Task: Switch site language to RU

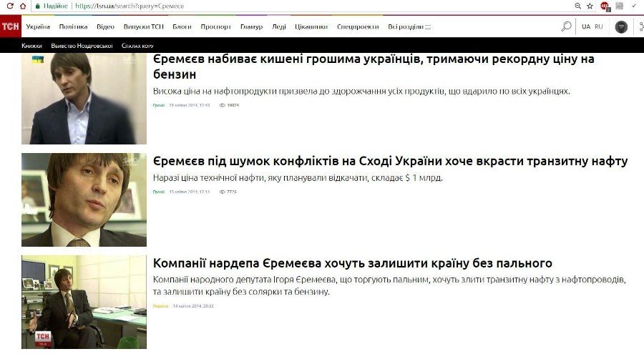Action: pos(599,26)
